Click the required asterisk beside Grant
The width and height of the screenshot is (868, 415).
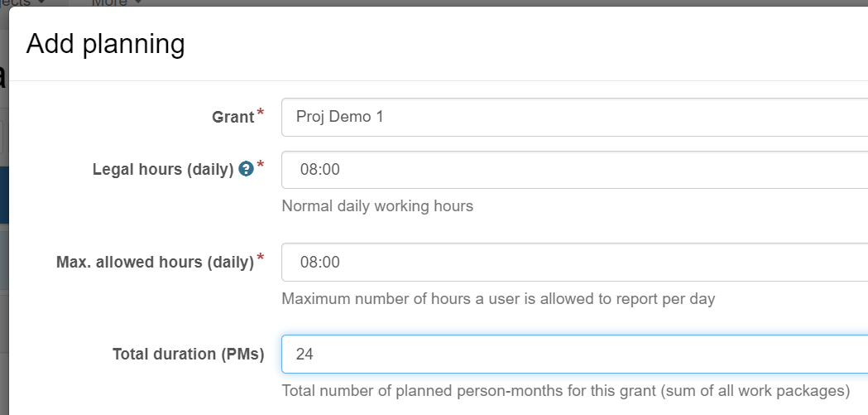click(260, 113)
